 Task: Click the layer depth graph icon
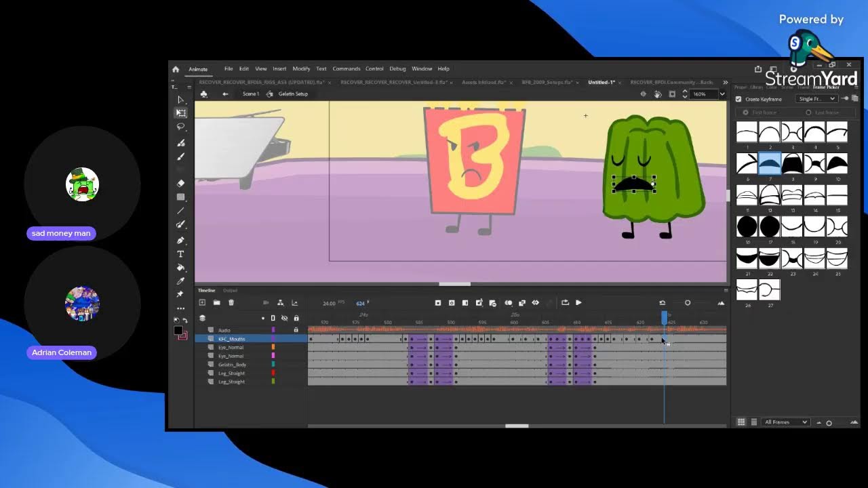(x=294, y=303)
